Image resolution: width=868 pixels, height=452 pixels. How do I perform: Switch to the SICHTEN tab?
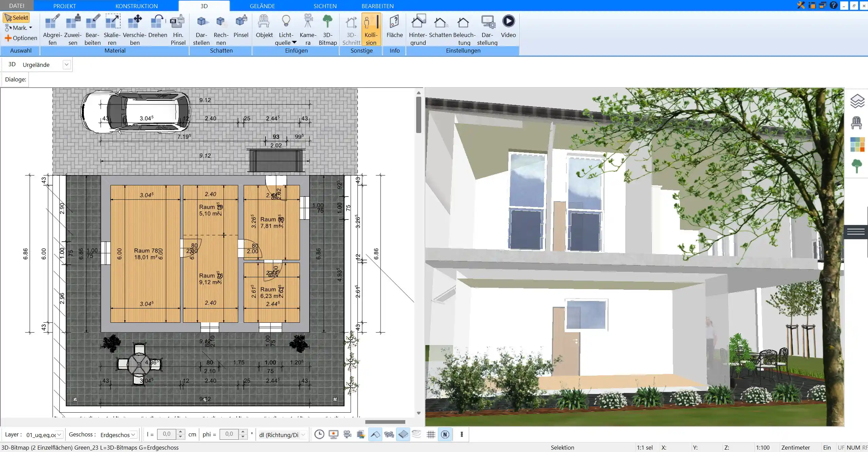coord(325,6)
